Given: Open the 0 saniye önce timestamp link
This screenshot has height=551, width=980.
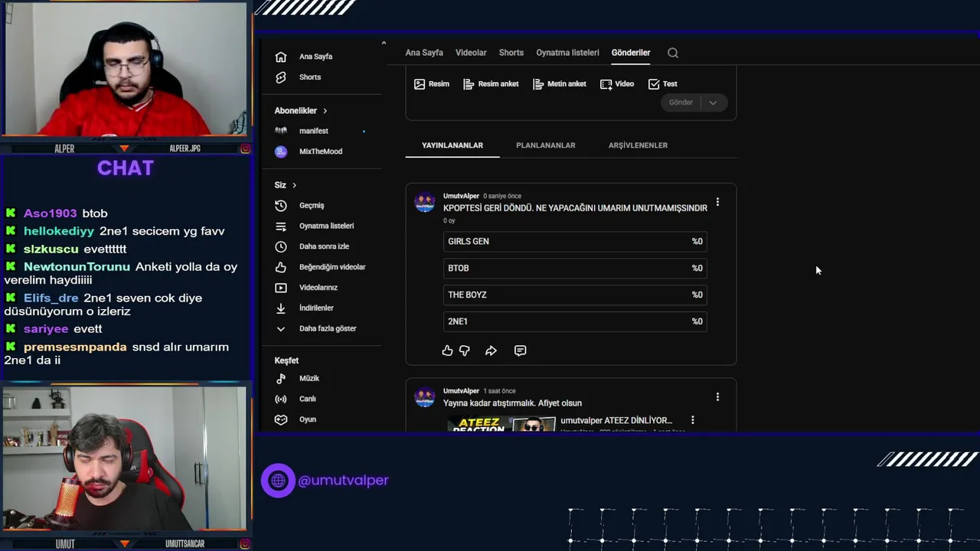Looking at the screenshot, I should (x=502, y=196).
